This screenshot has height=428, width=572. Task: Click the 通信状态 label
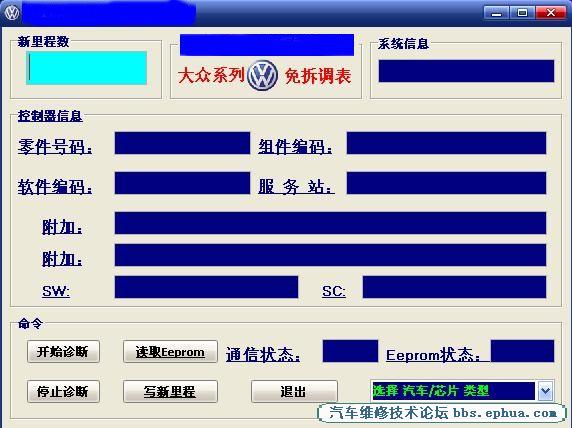click(263, 355)
